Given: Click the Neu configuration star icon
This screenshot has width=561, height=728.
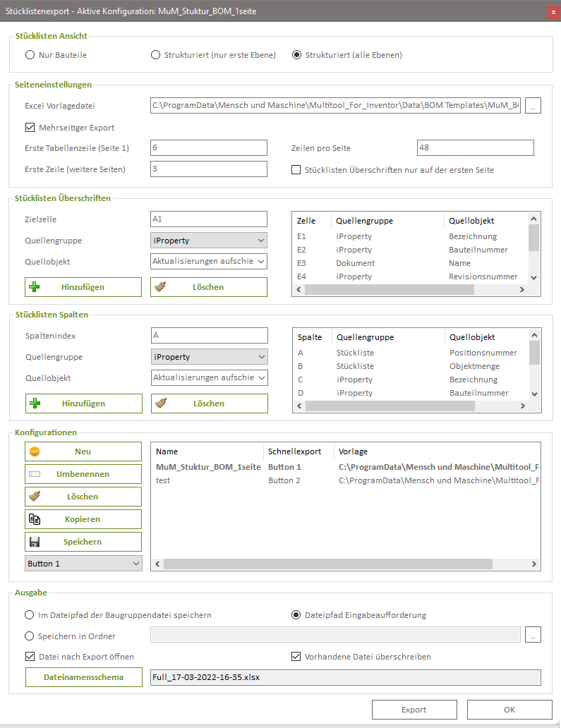Looking at the screenshot, I should point(34,451).
